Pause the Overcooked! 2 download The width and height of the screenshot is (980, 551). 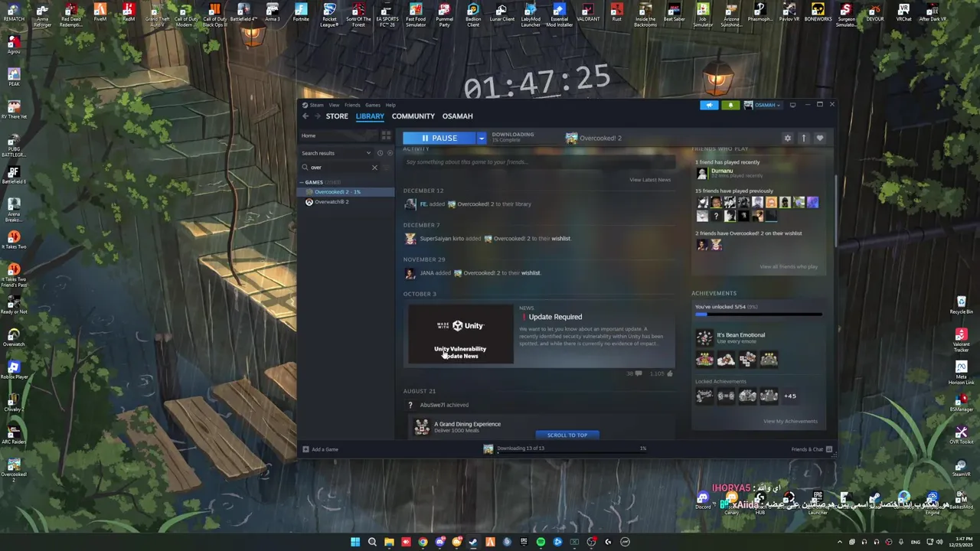(439, 139)
